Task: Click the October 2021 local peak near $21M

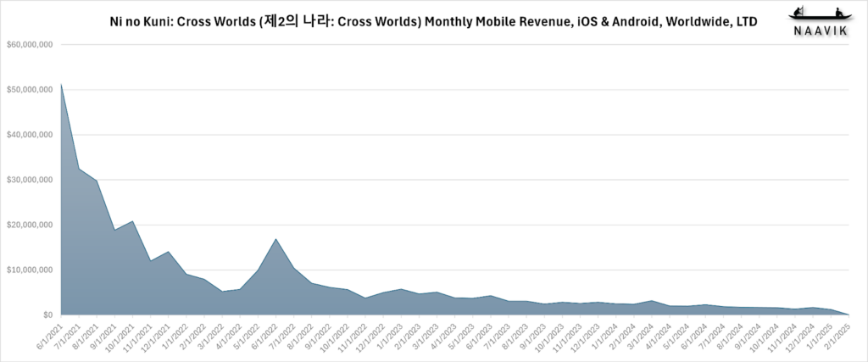Action: pyautogui.click(x=132, y=221)
